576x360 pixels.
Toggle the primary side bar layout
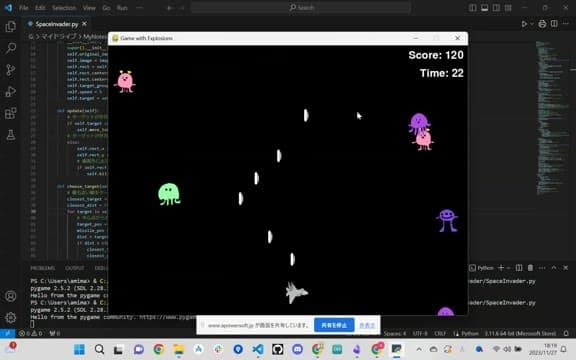click(472, 8)
